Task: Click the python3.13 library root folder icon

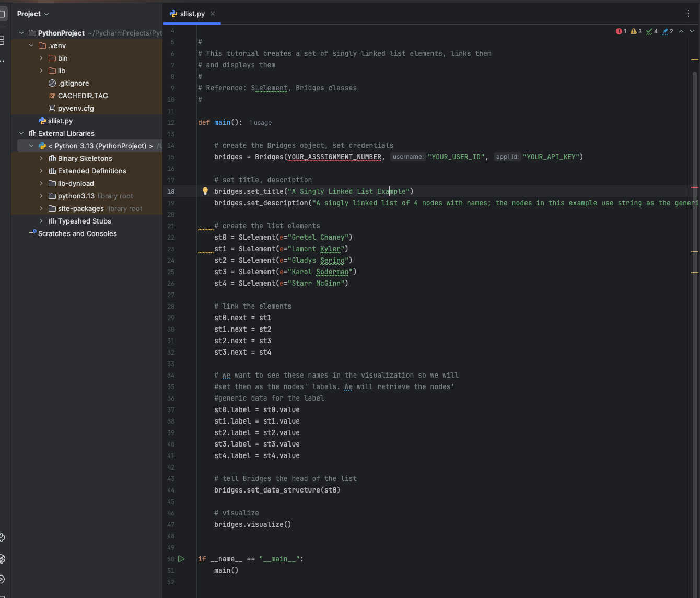Action: (52, 196)
